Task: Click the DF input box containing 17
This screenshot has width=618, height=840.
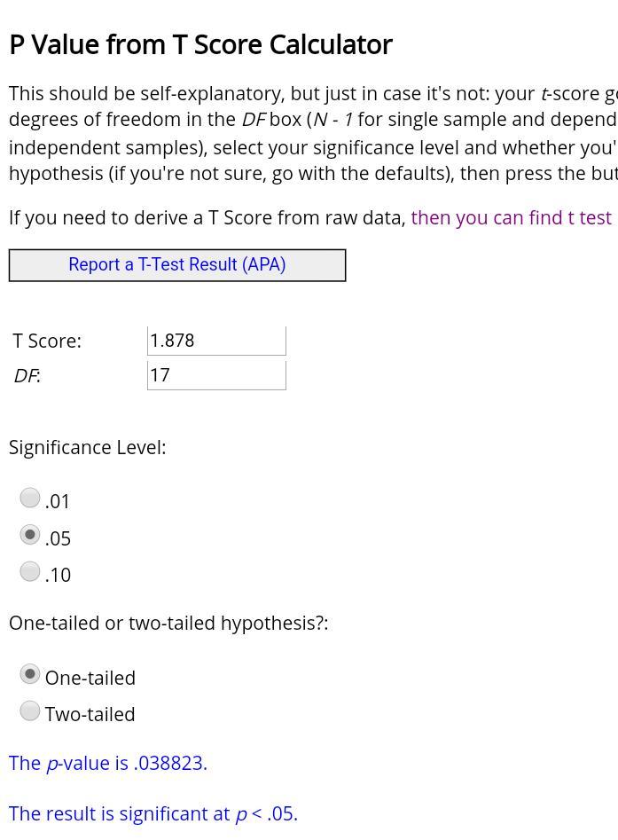Action: [216, 375]
